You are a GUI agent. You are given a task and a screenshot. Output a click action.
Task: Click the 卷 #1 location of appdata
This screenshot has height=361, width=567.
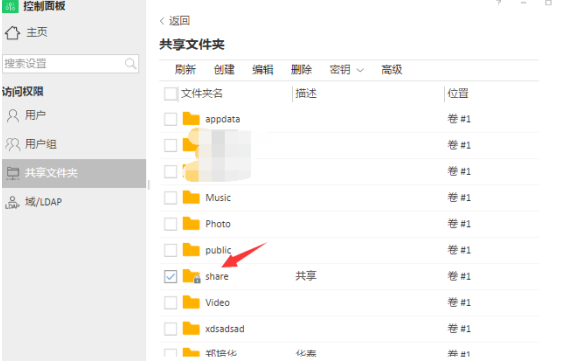click(459, 119)
